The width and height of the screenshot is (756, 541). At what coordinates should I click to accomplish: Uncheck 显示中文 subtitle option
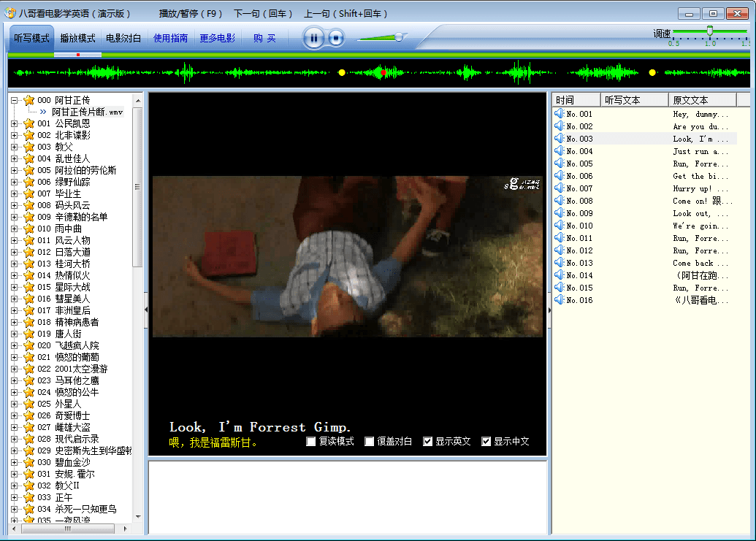(x=486, y=442)
